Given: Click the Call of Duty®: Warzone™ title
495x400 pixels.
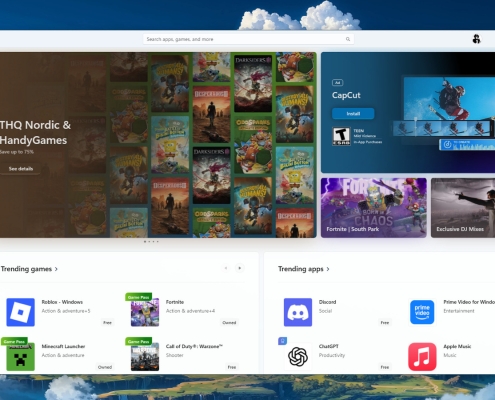Looking at the screenshot, I should pos(194,346).
